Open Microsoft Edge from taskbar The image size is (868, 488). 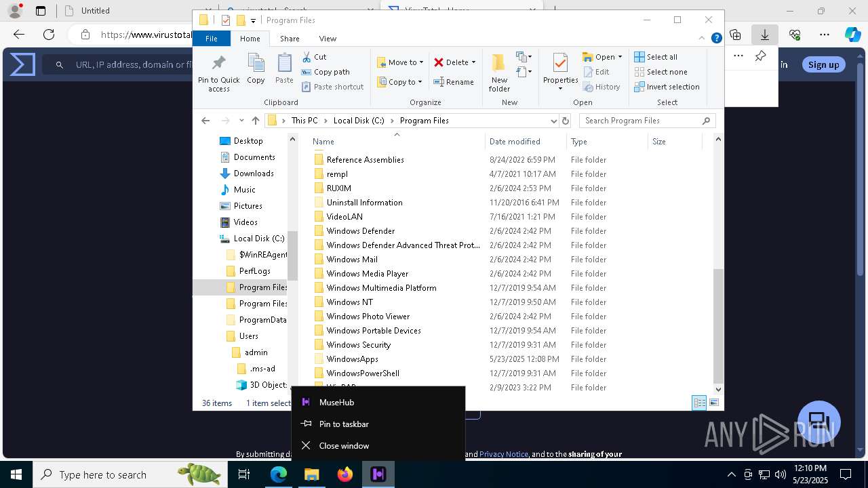point(279,474)
